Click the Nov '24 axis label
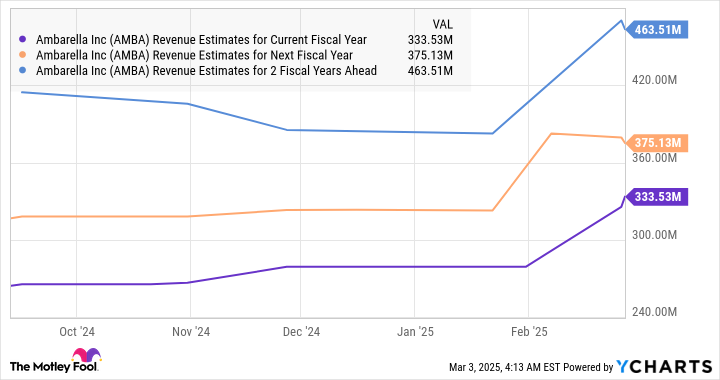Screen dimensions: 720x380 click(191, 332)
